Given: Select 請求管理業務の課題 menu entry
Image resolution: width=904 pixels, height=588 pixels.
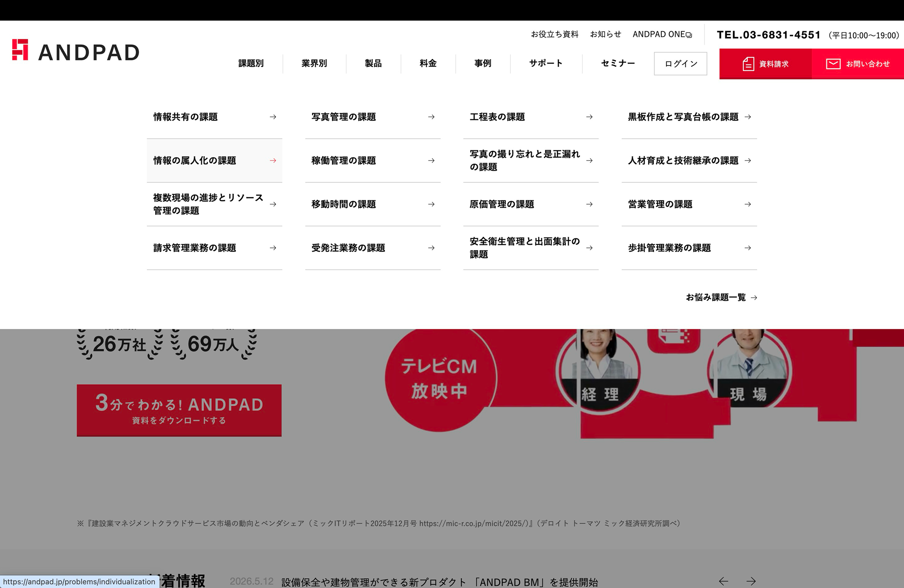Looking at the screenshot, I should coord(214,248).
